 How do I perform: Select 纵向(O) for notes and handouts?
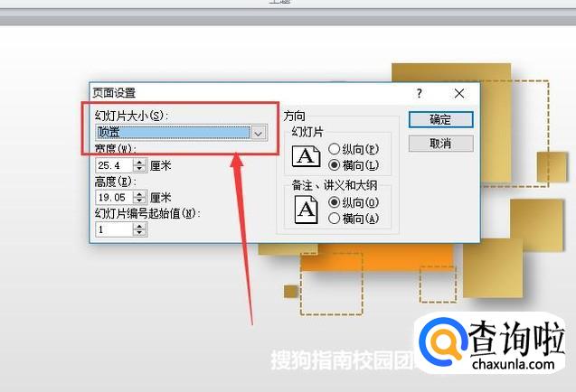[x=334, y=202]
